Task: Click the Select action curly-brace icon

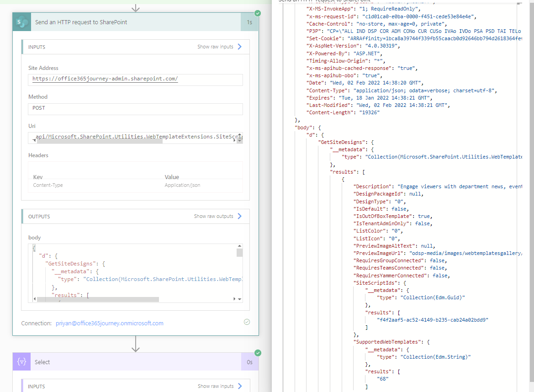Action: coord(22,362)
